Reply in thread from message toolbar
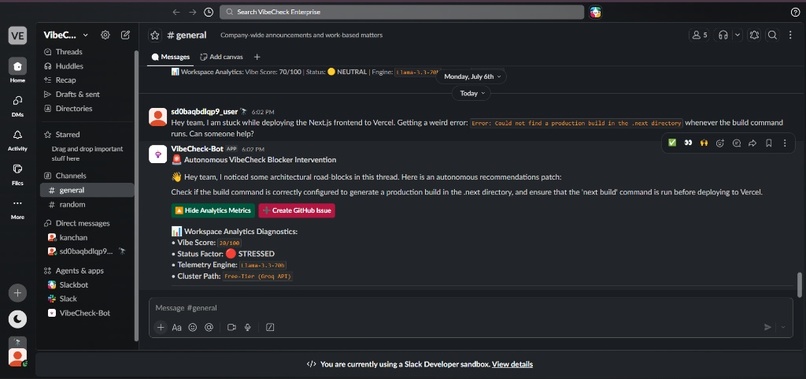This screenshot has height=379, width=806. (x=737, y=143)
